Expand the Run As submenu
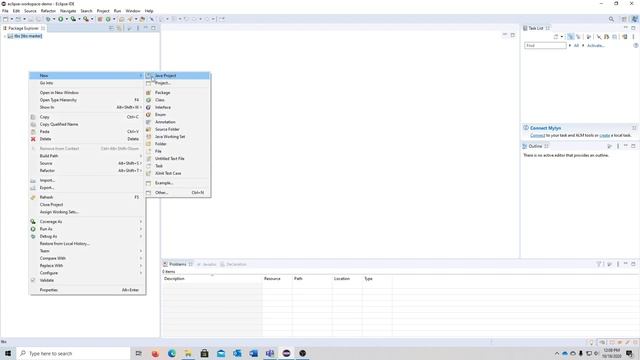Screen dimensions: 640x360 tap(87, 229)
